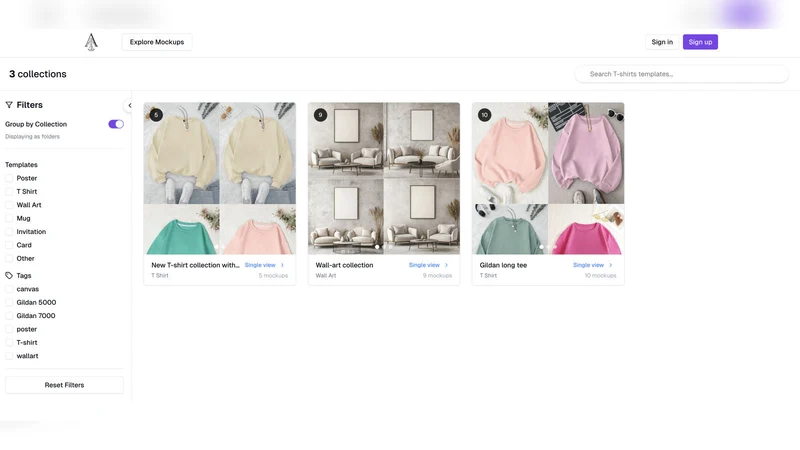800x450 pixels.
Task: Check the Other template checkbox
Action: click(9, 258)
